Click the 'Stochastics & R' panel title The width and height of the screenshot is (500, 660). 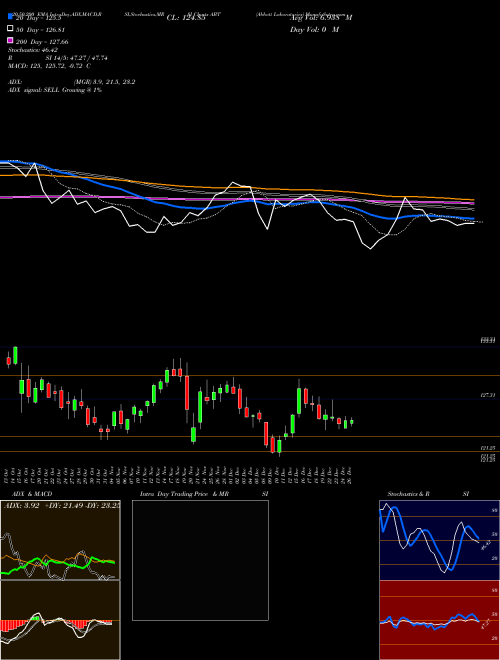(409, 494)
